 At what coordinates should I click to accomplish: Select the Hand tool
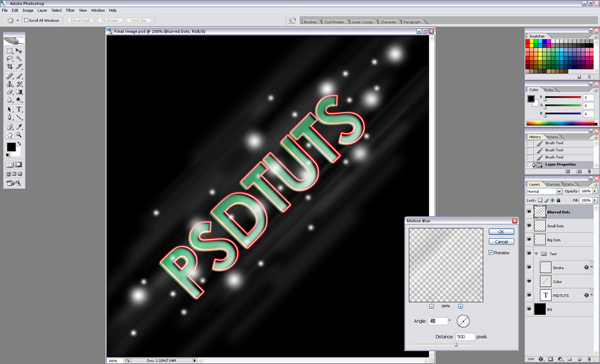(x=10, y=135)
